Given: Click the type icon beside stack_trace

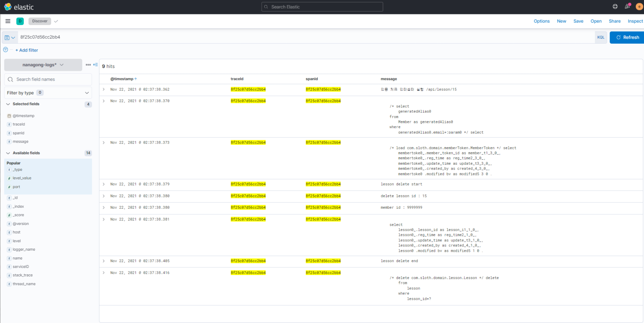Looking at the screenshot, I should [9, 275].
